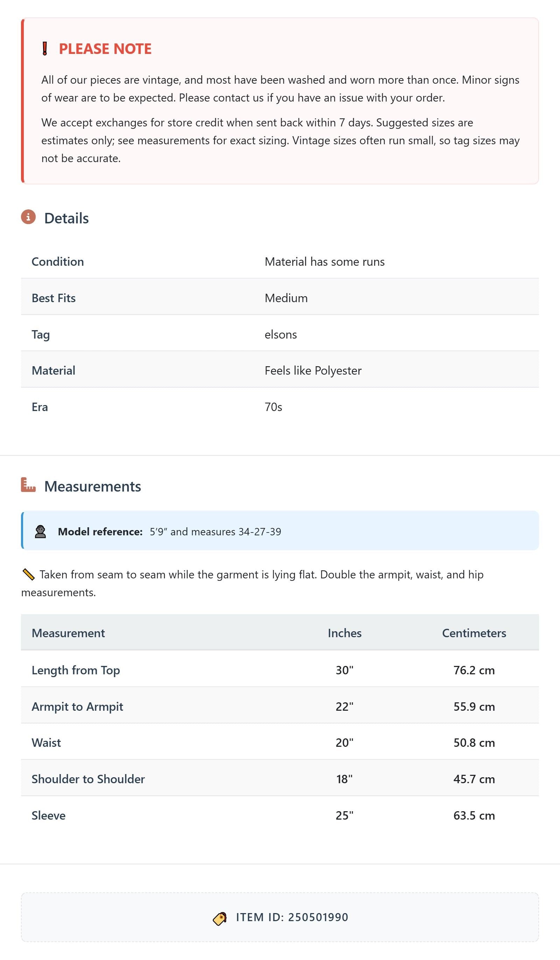Click the red exclamation mark icon

coord(44,49)
